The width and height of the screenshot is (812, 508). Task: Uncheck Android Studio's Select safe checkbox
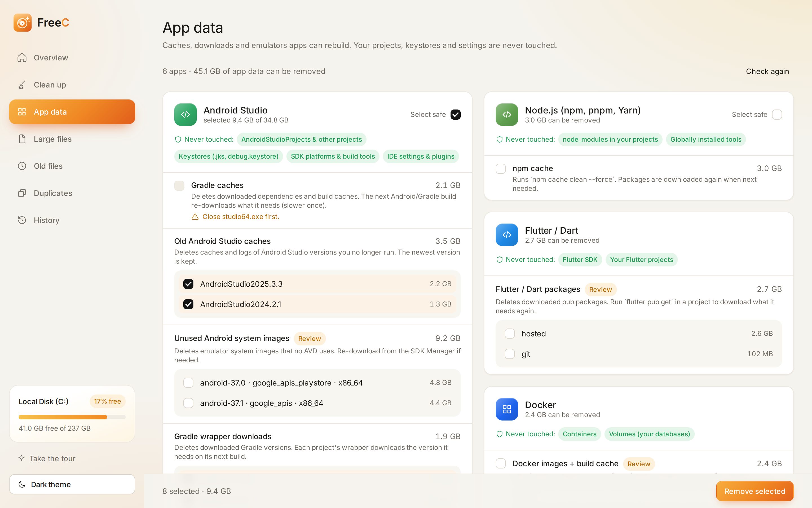click(455, 115)
